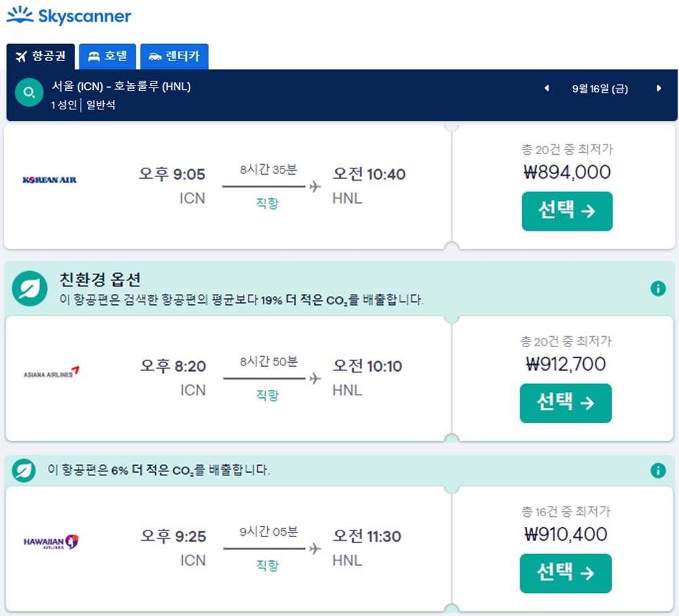Click the car icon on 렌터카 tab
Viewport: 679px width, 616px height.
point(155,56)
